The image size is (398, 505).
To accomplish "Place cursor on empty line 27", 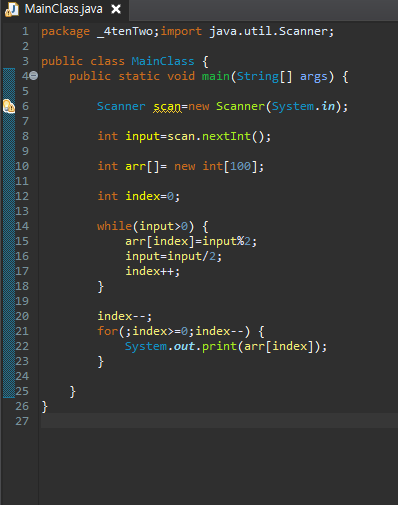I will coord(219,421).
